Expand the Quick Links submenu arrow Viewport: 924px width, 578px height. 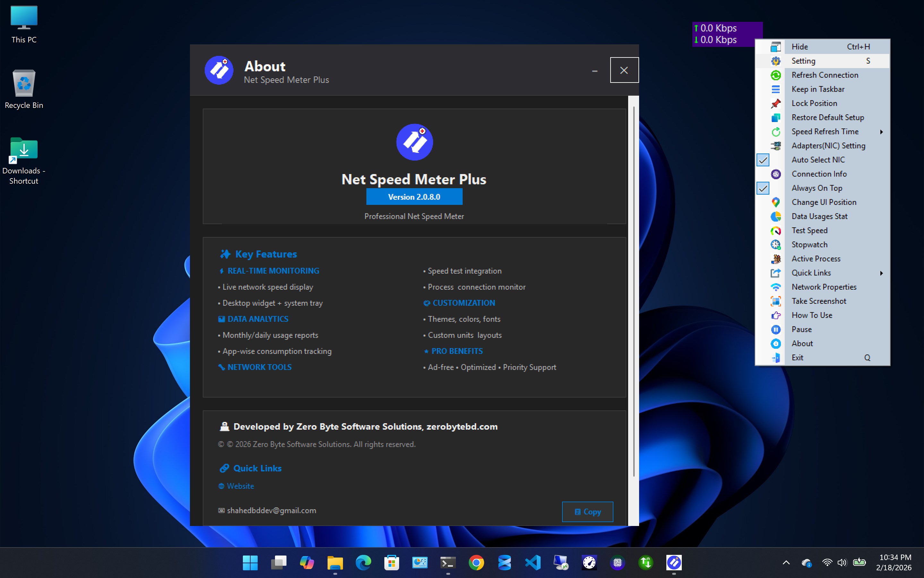(881, 273)
